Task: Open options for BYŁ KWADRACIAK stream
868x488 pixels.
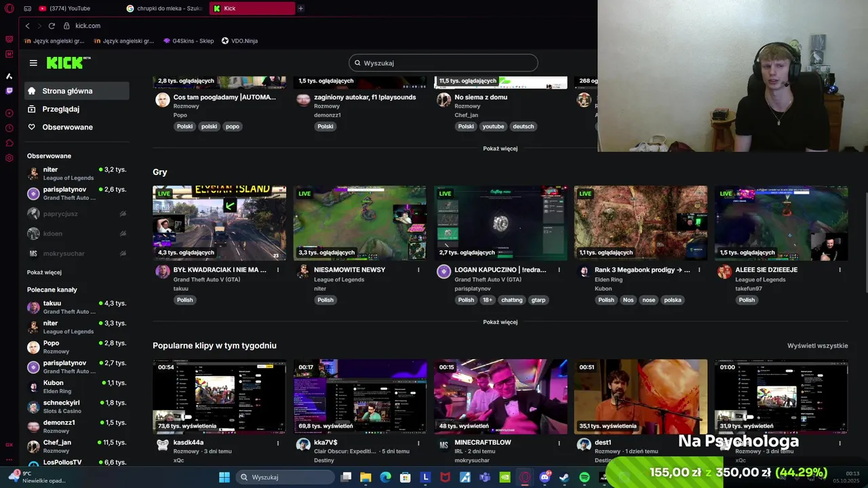Action: pos(278,270)
